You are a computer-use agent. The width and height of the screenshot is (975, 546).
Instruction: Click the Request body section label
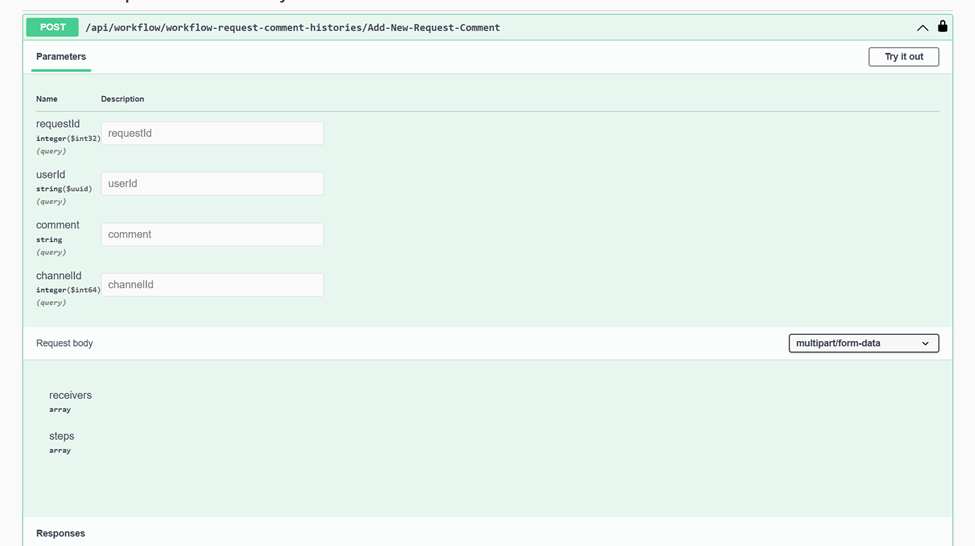64,343
